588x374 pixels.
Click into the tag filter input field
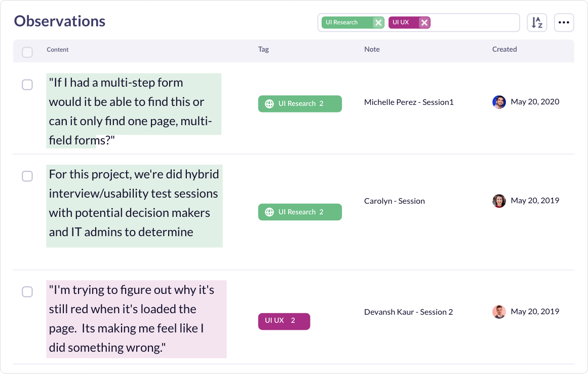(474, 22)
